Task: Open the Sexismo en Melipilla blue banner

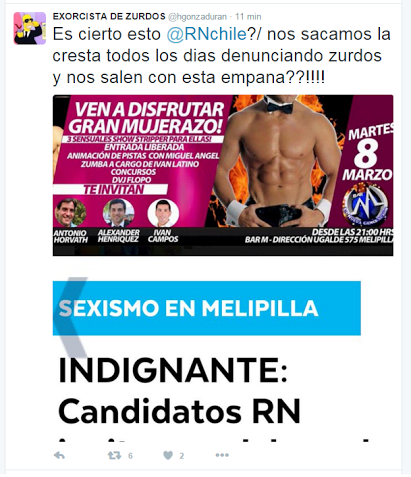Action: 207,308
